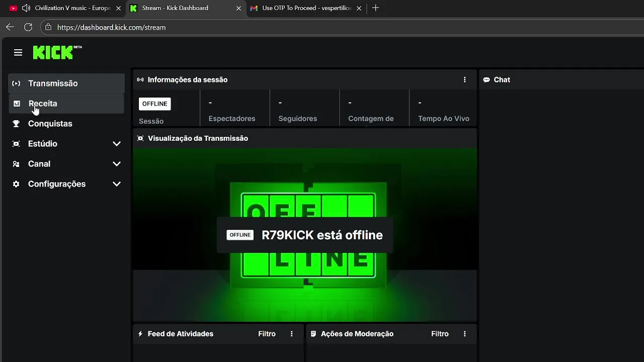Click the OFFLINE badge in stream preview

click(240, 235)
